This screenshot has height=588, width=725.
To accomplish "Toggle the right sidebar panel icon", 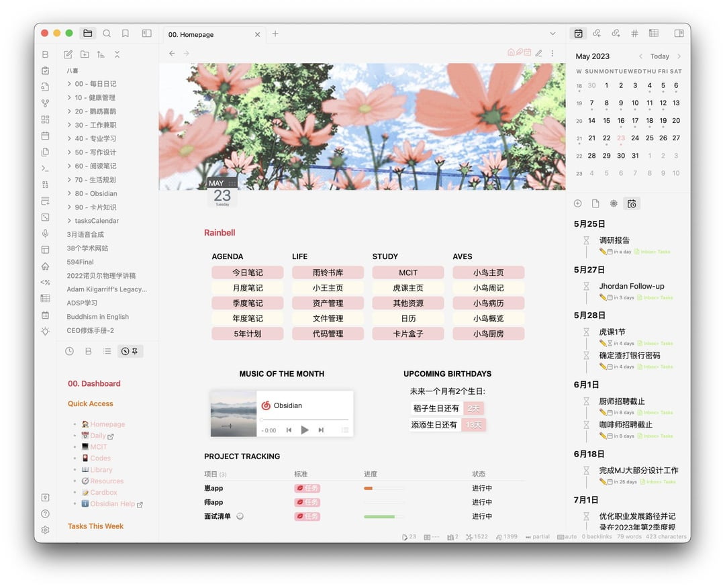I will tap(679, 34).
